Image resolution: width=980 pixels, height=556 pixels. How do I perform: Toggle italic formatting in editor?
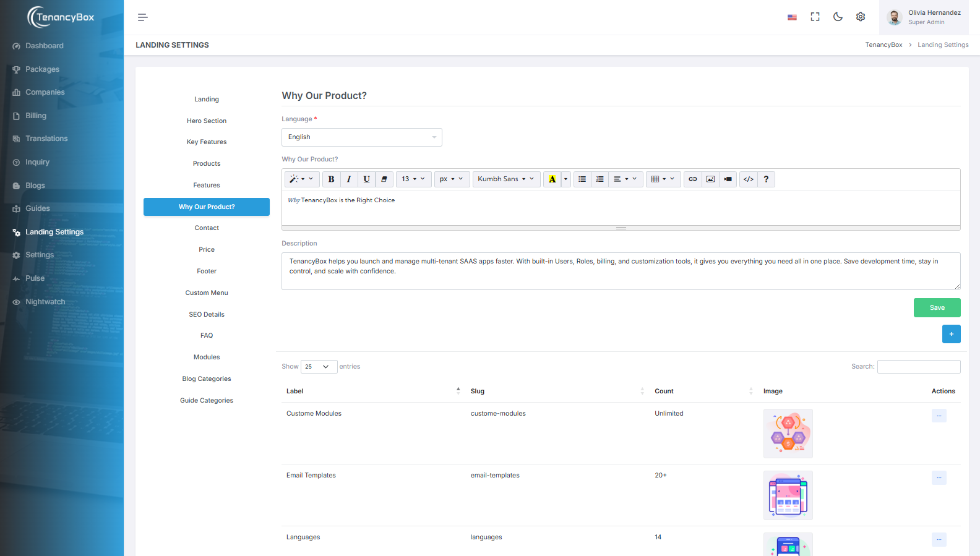click(x=349, y=179)
